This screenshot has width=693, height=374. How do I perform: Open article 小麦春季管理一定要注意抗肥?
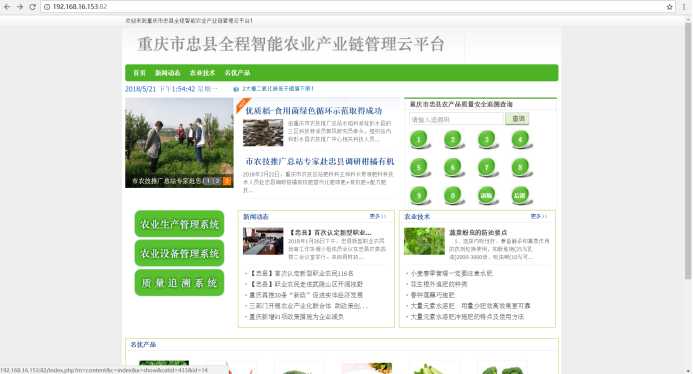pyautogui.click(x=451, y=273)
